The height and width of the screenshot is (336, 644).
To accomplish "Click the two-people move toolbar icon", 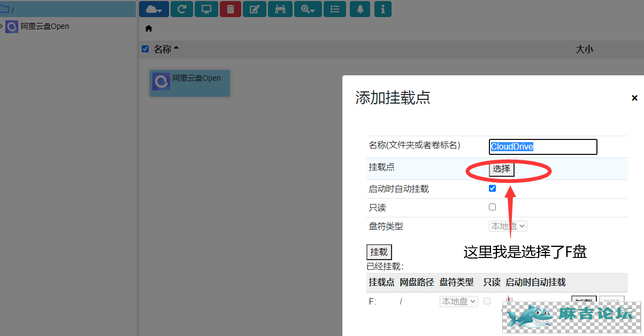I will coord(280,9).
